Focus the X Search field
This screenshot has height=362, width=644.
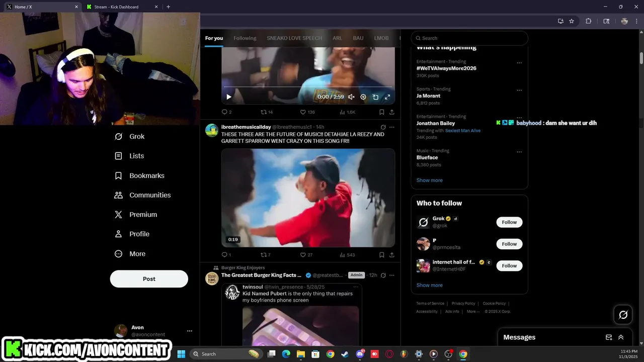(x=469, y=38)
